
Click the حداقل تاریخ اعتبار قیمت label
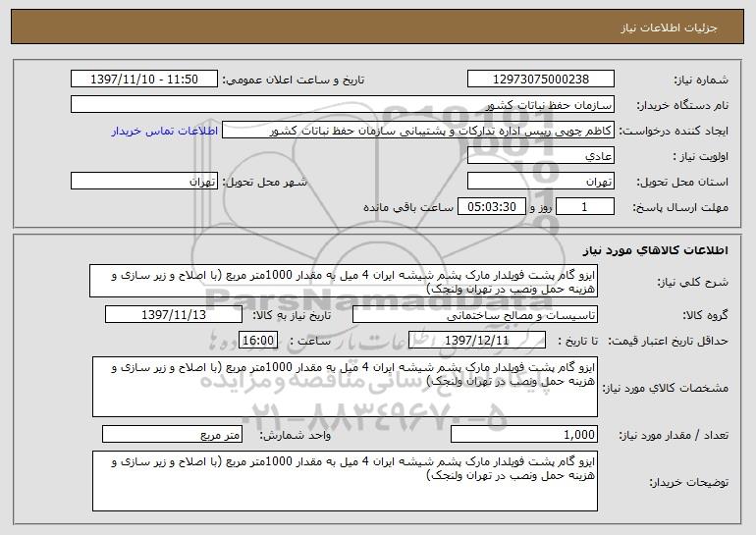(668, 342)
